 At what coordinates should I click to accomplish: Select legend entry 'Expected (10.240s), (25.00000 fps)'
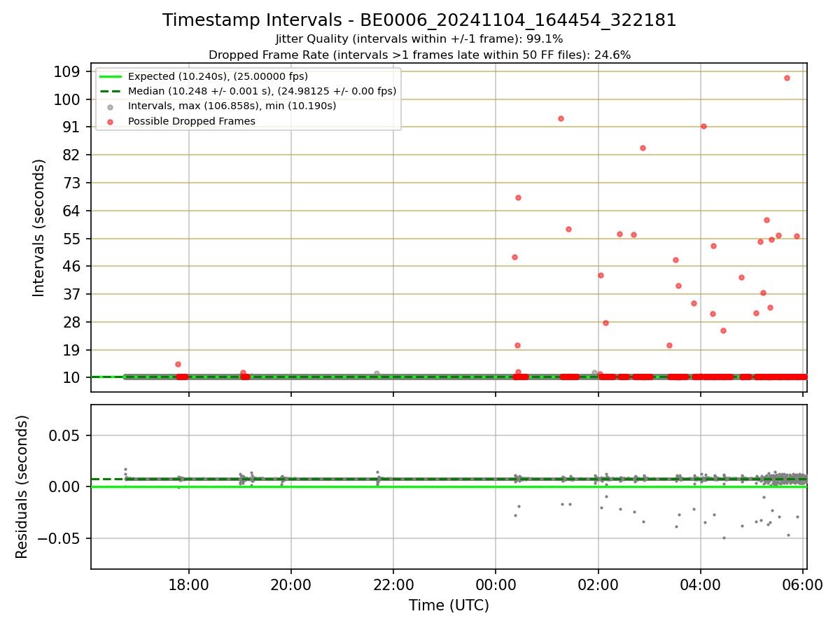tap(218, 76)
